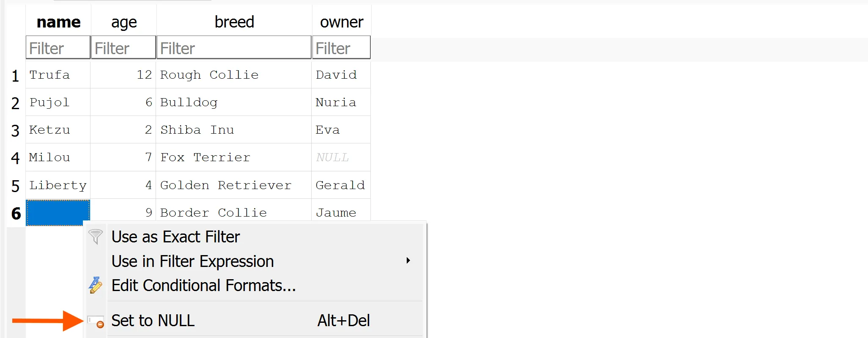The image size is (868, 338).
Task: Click the breed column header
Action: coord(234,22)
